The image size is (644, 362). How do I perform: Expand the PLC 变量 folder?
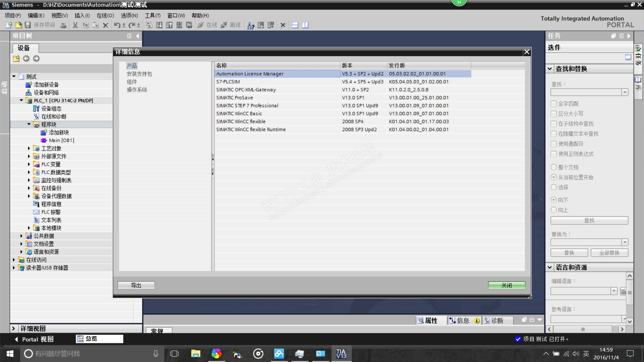pyautogui.click(x=29, y=164)
